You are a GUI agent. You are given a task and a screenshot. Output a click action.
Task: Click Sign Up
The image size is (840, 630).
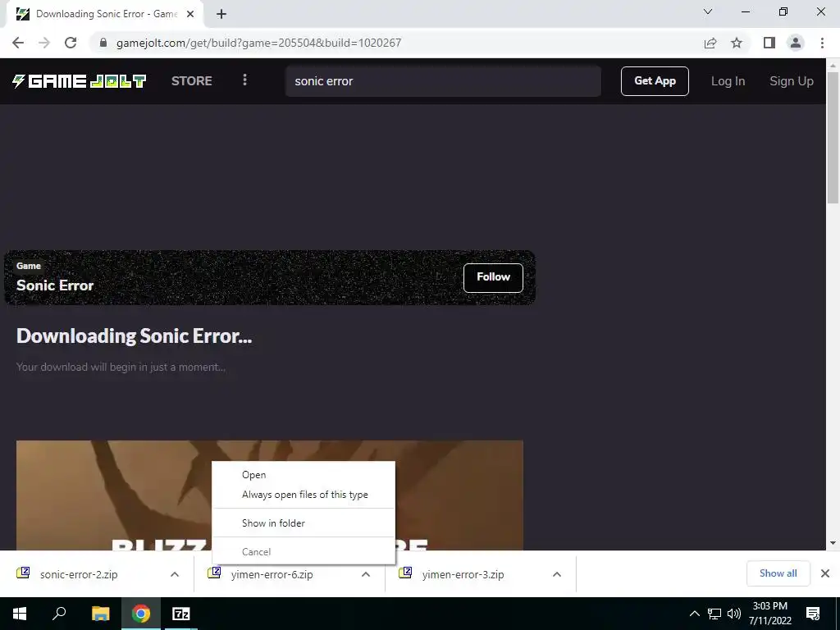tap(792, 81)
